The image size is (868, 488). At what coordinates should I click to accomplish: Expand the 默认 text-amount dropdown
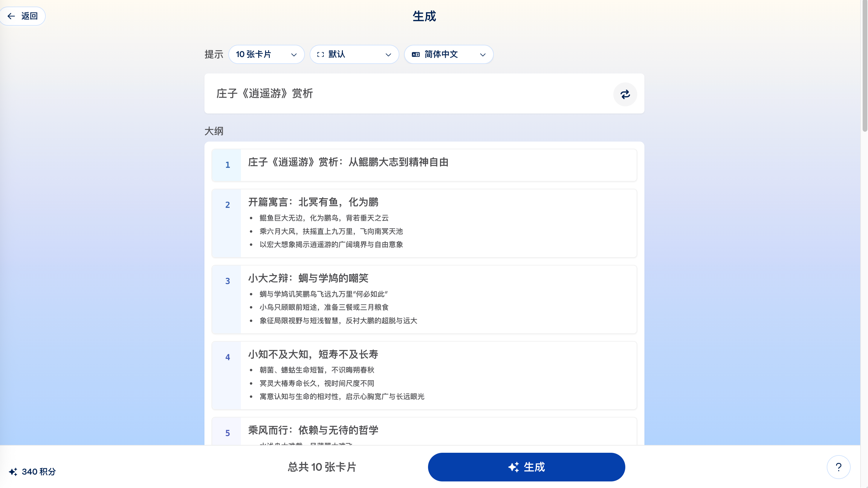[x=354, y=55]
